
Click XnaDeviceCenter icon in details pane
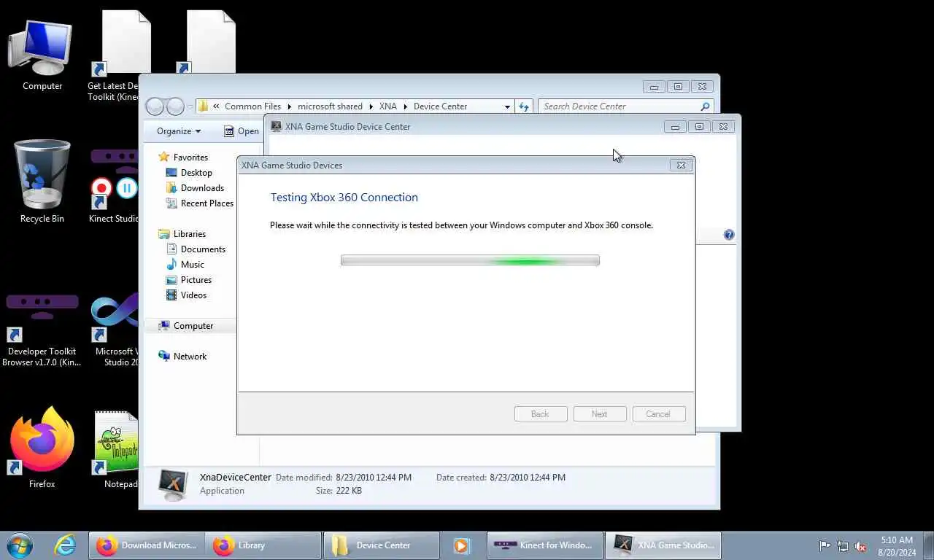click(173, 484)
